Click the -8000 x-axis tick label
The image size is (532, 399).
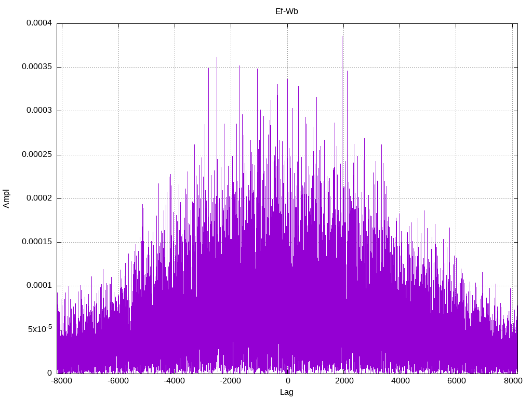pos(62,381)
